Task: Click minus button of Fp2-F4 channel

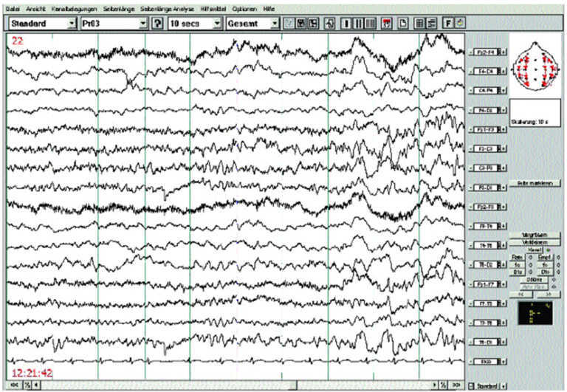Action: 470,52
